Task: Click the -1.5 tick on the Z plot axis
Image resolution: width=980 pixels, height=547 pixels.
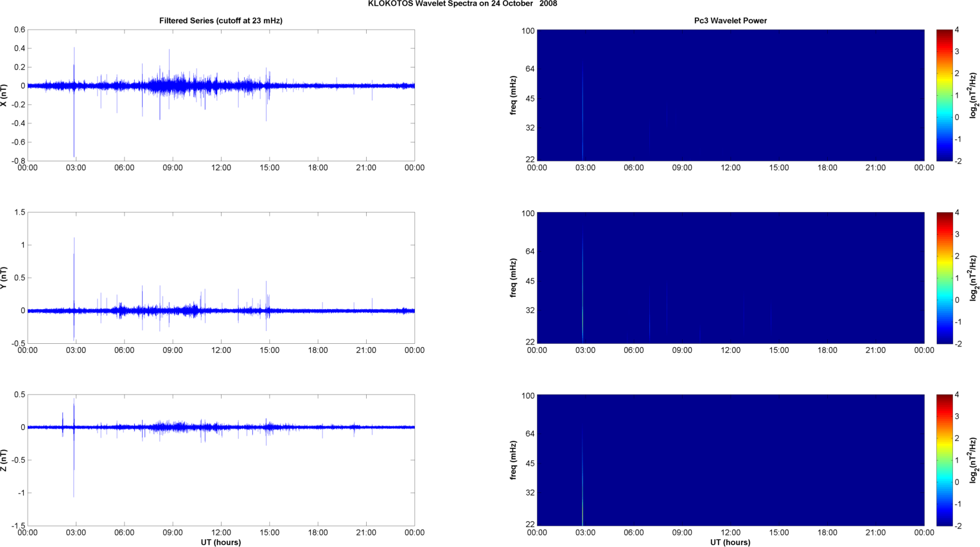Action: (19, 526)
